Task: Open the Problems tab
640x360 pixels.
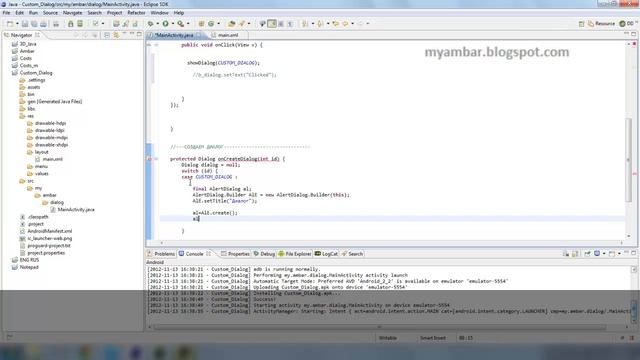Action: (x=161, y=254)
